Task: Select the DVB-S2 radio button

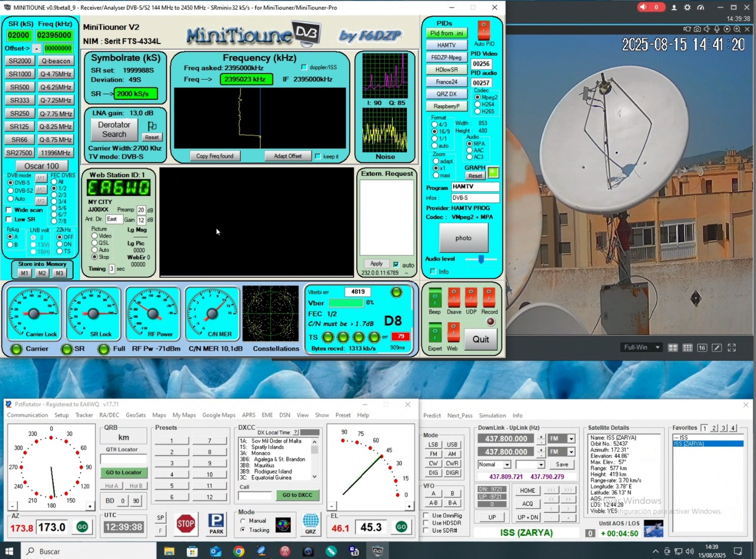Action: [10, 190]
